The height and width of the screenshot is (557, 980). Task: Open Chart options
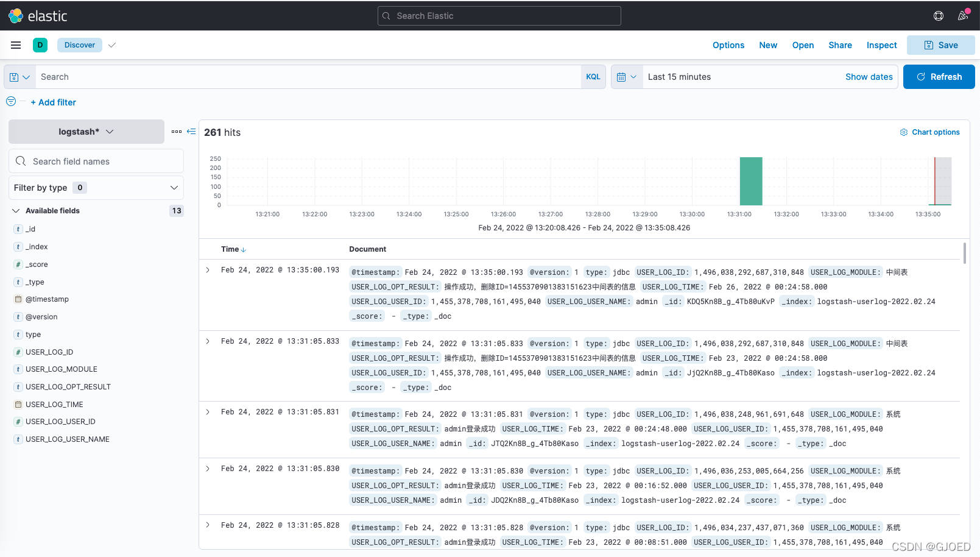point(930,132)
